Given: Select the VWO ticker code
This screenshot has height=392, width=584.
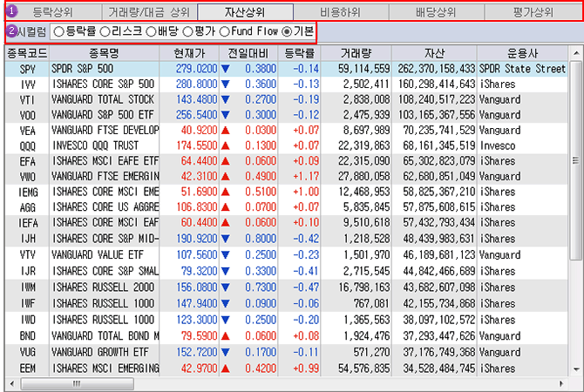Looking at the screenshot, I should [x=28, y=177].
